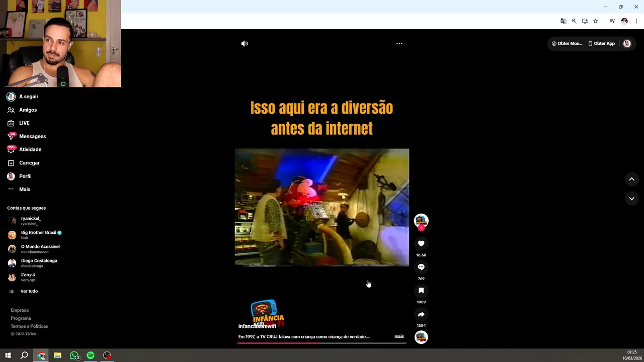Image resolution: width=644 pixels, height=362 pixels.
Task: Seek in the video progress bar
Action: 322,343
